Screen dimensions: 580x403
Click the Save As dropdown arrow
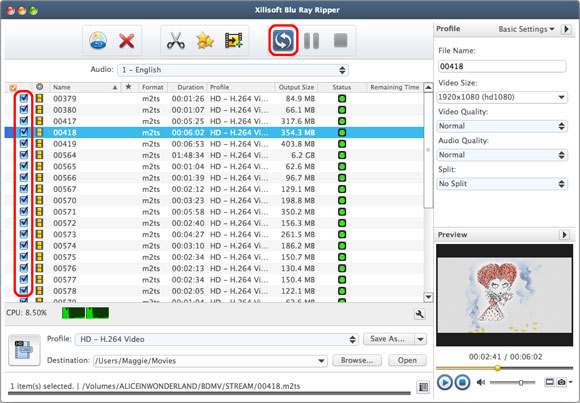421,339
